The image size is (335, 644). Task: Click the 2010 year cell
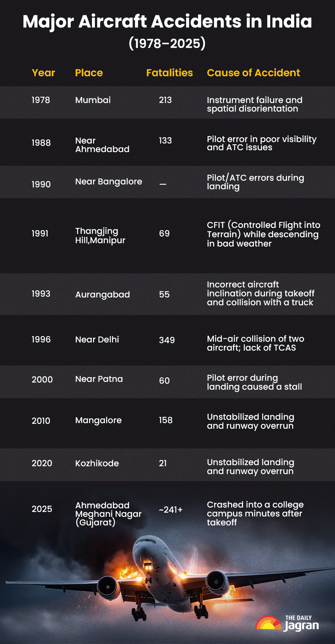(x=41, y=421)
